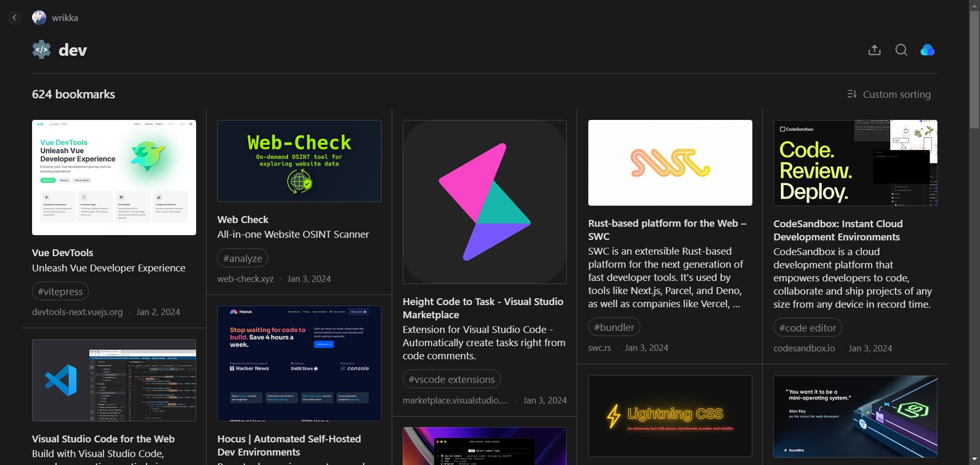The width and height of the screenshot is (980, 465).
Task: Open the Web Check bookmark title
Action: [243, 220]
